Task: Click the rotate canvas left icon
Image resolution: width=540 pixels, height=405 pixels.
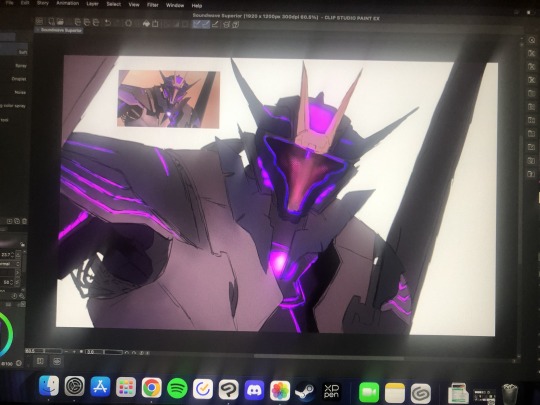Action: 127,353
